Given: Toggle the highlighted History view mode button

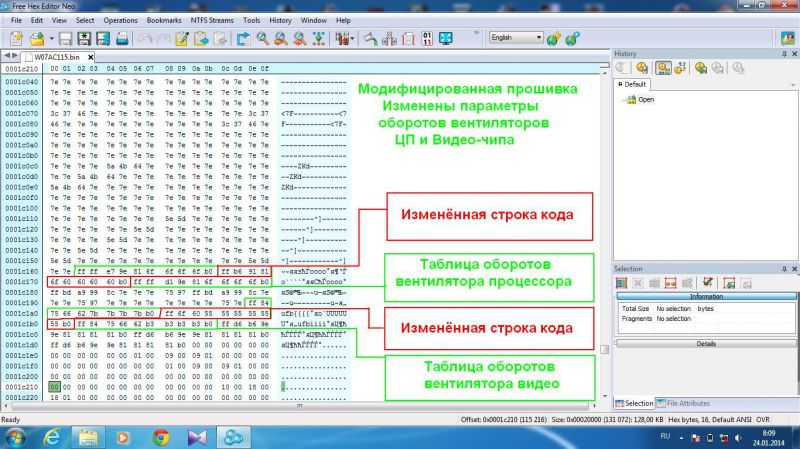Looking at the screenshot, I should 663,67.
